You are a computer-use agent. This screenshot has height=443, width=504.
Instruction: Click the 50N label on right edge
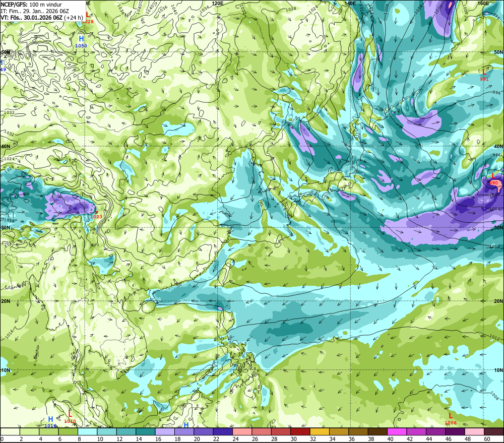click(498, 52)
